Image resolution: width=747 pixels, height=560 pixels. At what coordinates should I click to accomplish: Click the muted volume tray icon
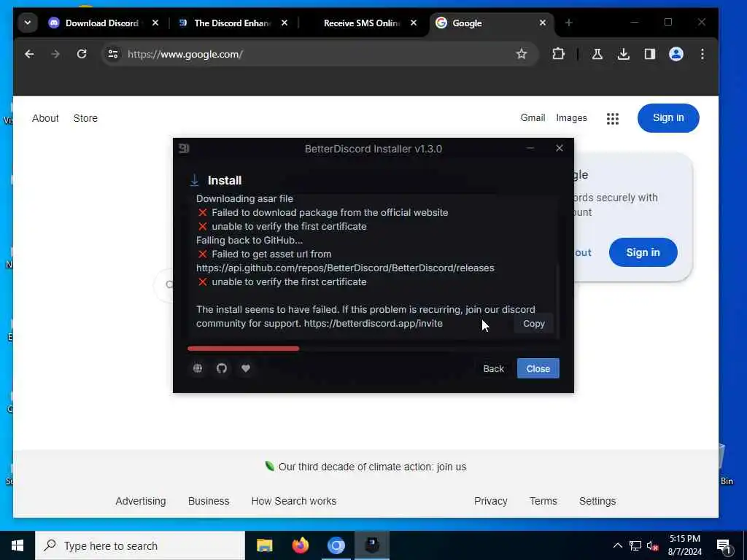tap(653, 545)
